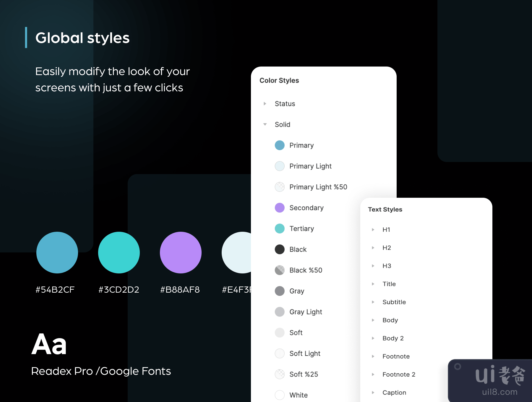
Task: Select the Black %50 transparency icon
Action: [280, 270]
